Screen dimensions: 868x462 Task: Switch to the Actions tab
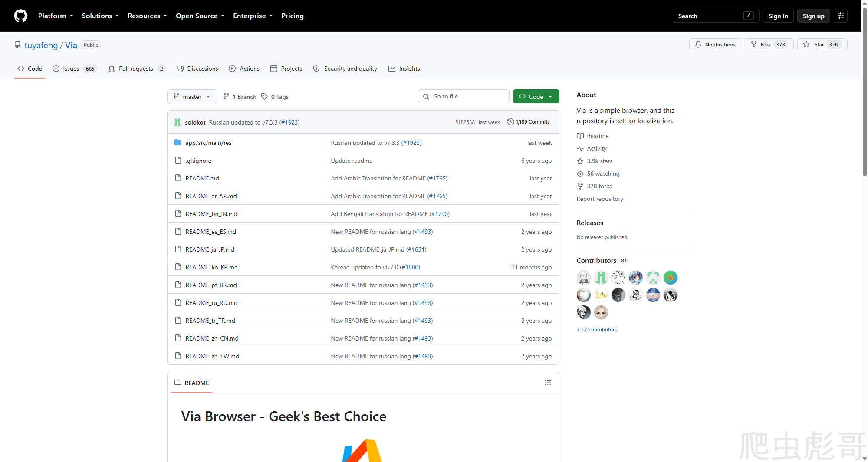pos(244,69)
